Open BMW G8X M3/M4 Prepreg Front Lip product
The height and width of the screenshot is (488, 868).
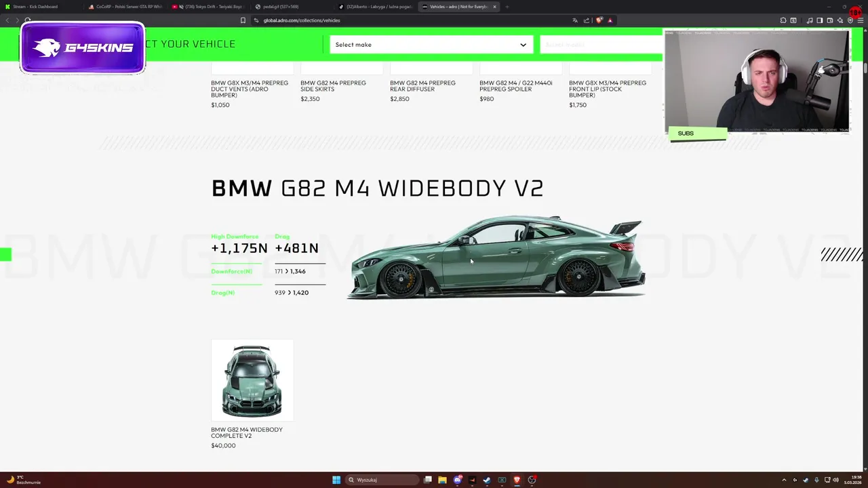click(608, 89)
